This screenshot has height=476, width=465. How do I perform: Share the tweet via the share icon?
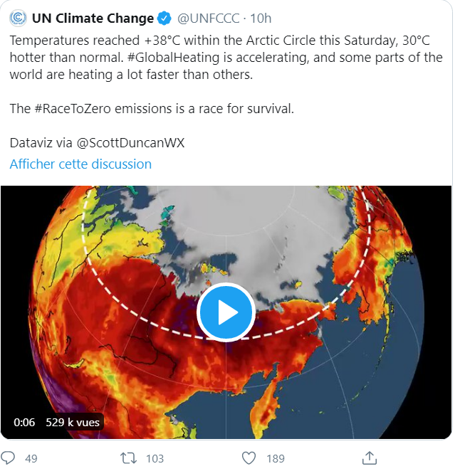(x=370, y=457)
